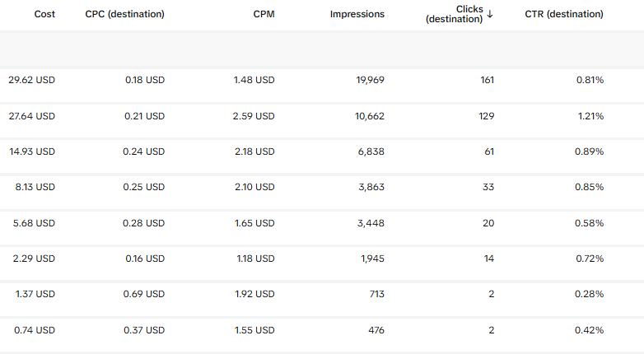
Task: Click the 19,969 impressions cell
Action: tap(370, 80)
